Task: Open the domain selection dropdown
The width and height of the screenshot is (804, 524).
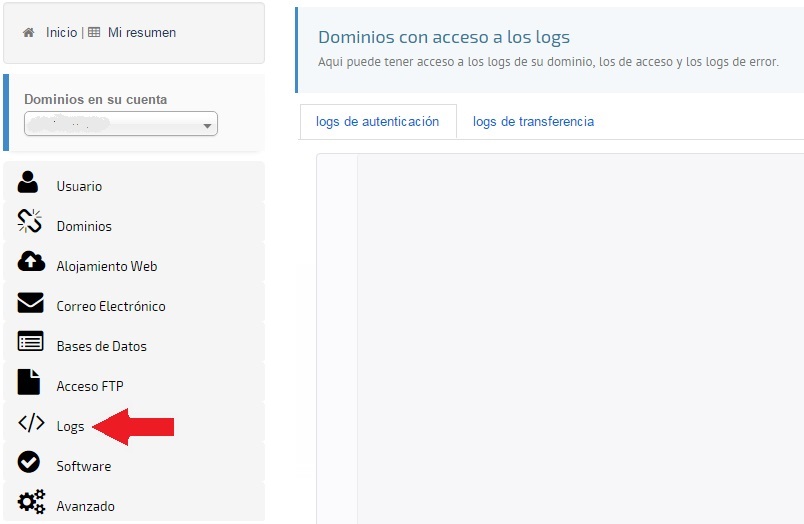Action: click(121, 124)
